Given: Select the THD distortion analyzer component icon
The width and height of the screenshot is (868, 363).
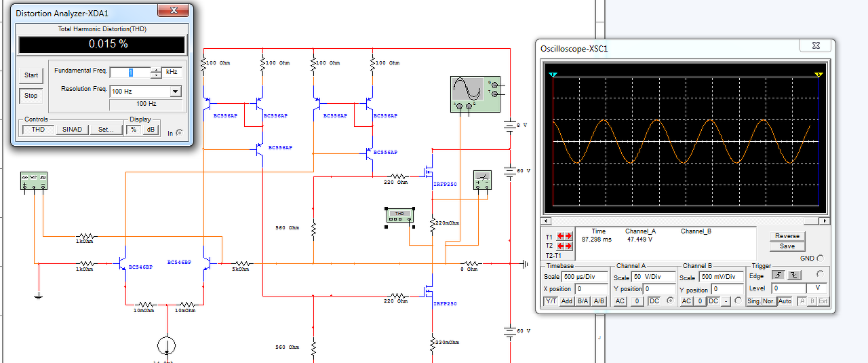Looking at the screenshot, I should click(x=399, y=215).
